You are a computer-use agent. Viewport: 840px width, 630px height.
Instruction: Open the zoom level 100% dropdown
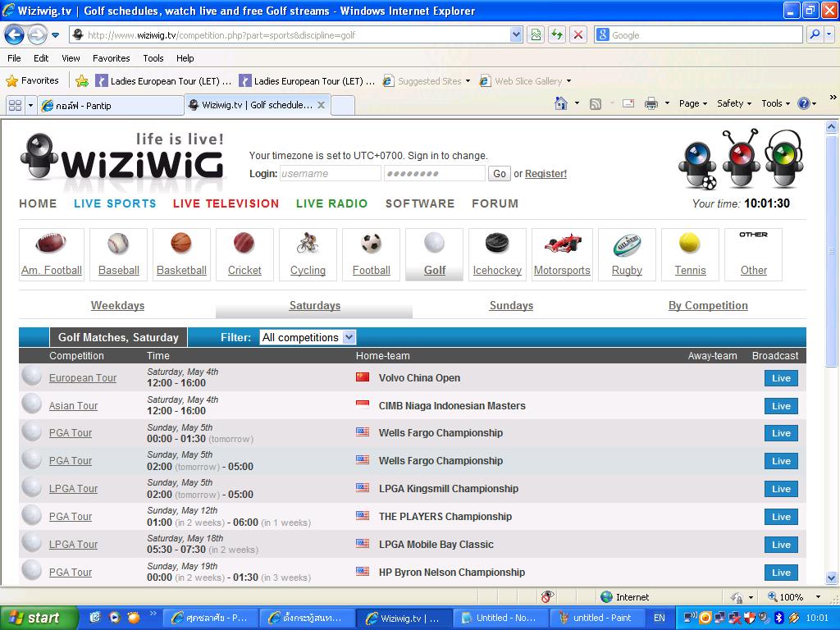coord(818,597)
